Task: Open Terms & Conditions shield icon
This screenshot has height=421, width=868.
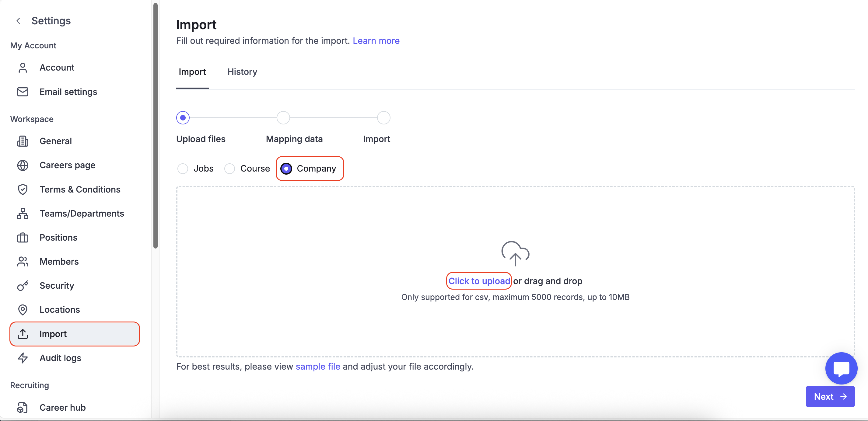Action: tap(23, 189)
